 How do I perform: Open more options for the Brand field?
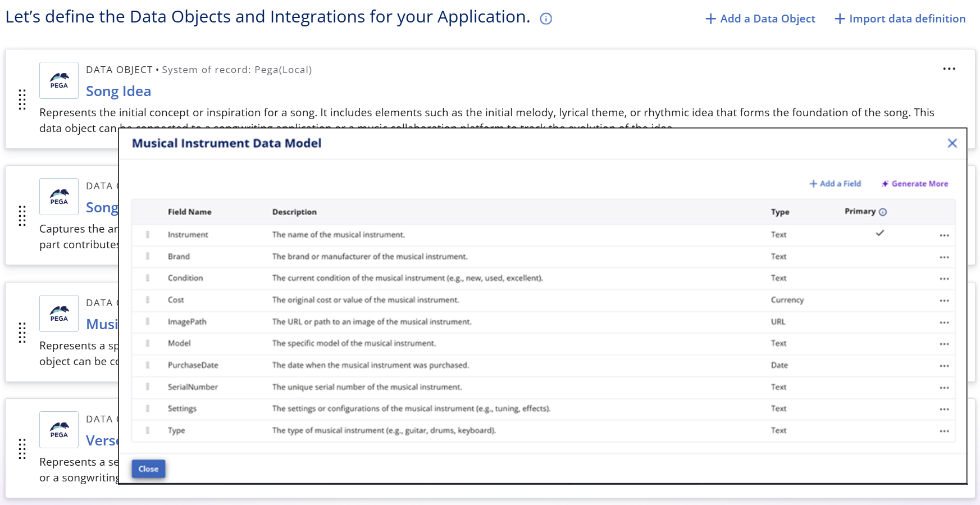point(944,257)
